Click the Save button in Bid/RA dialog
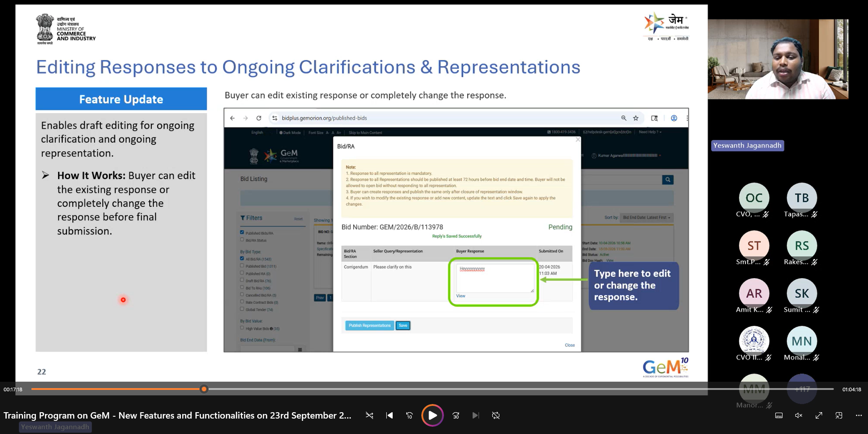 coord(403,325)
